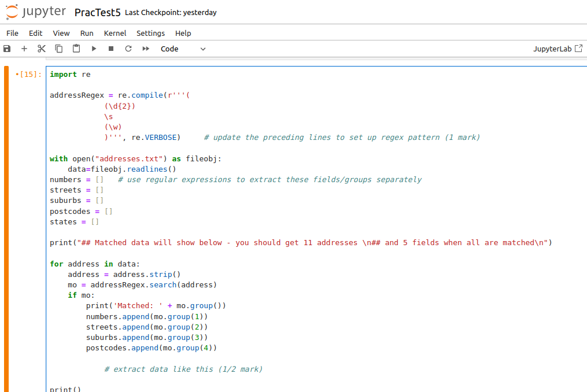Click the re.VERBOSE argument

pyautogui.click(x=154, y=138)
